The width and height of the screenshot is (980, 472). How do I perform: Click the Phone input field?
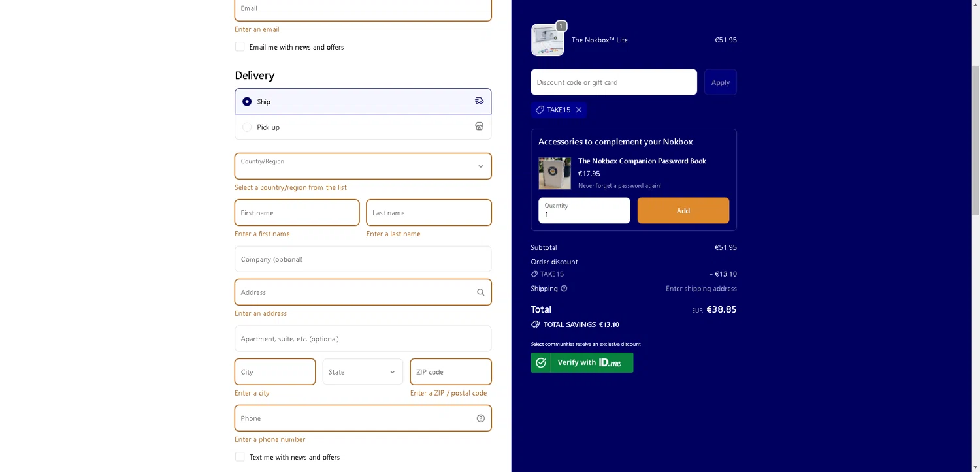point(363,418)
